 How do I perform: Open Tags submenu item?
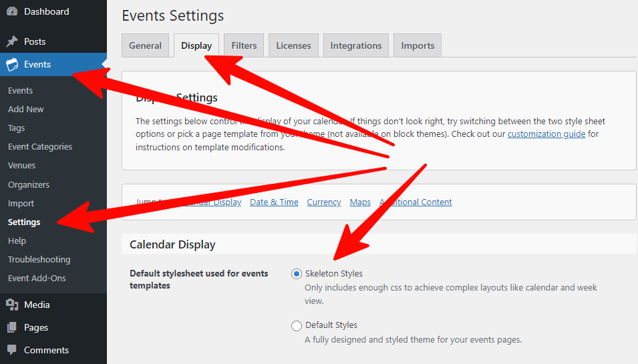16,128
